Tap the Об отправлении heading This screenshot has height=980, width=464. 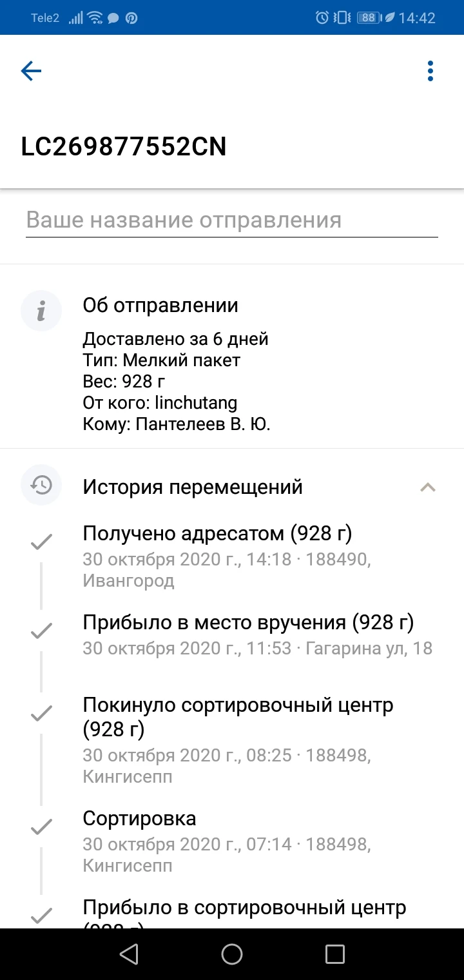[160, 306]
